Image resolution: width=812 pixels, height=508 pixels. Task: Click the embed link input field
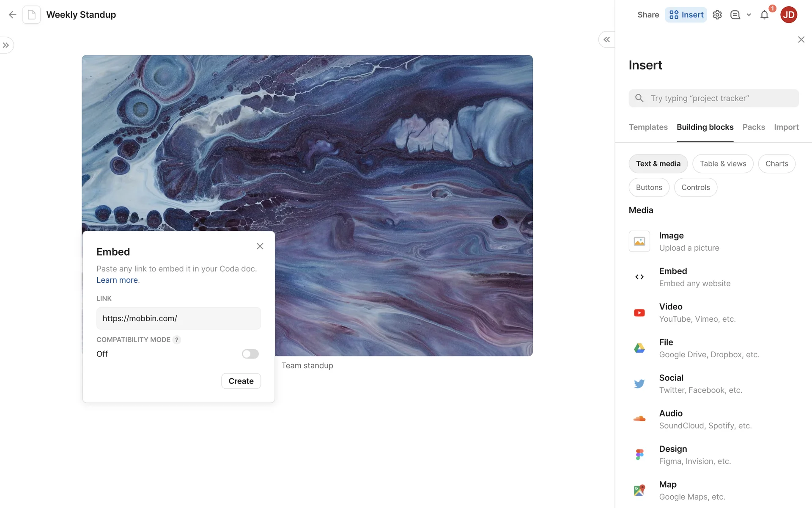point(178,318)
